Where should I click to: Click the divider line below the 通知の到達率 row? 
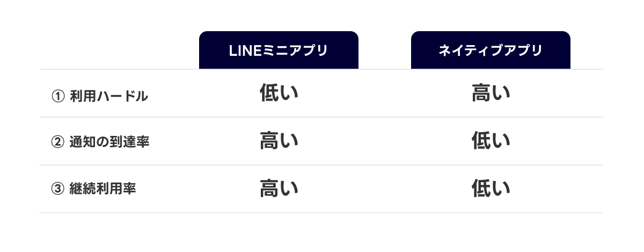click(321, 165)
